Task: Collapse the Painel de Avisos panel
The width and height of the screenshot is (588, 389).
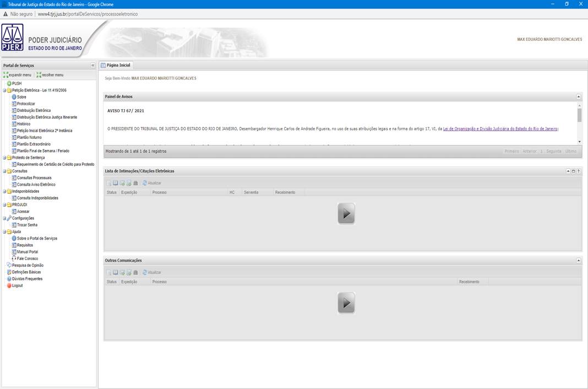Action: 579,96
